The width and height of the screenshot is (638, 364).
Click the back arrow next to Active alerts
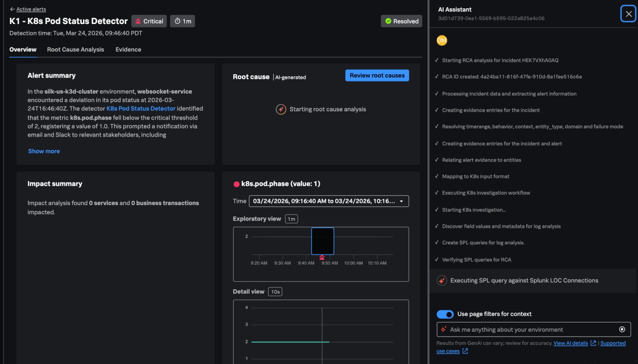pos(12,9)
